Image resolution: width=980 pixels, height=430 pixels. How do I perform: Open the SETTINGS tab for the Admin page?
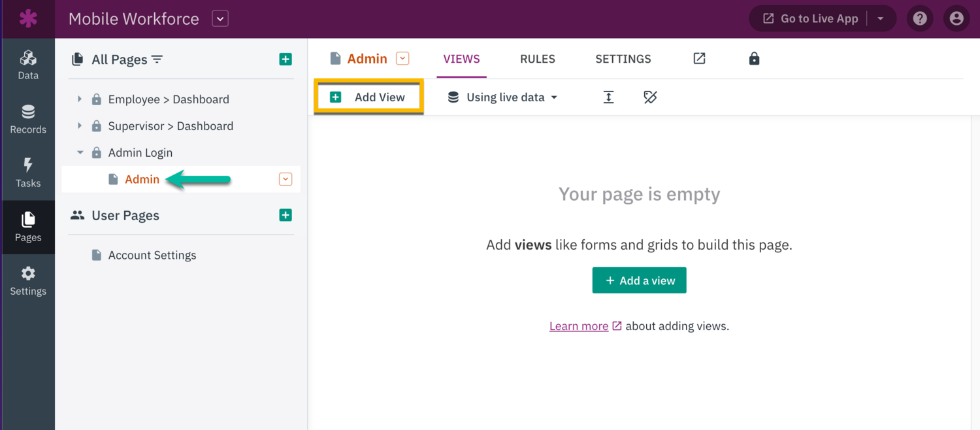coord(623,59)
